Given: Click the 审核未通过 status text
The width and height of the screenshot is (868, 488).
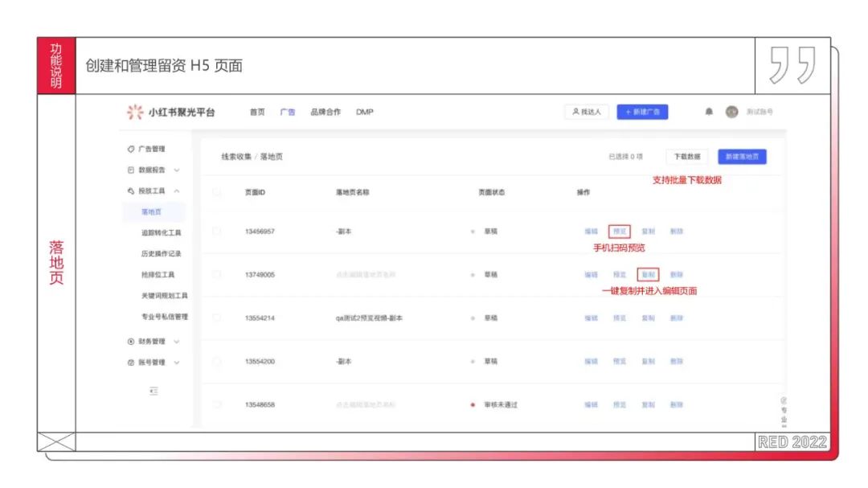Looking at the screenshot, I should (501, 405).
